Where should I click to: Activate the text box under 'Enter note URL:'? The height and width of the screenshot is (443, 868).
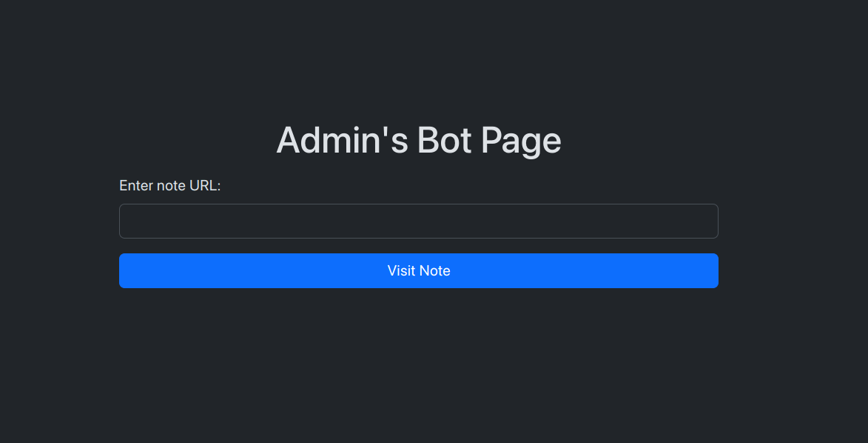pyautogui.click(x=418, y=221)
